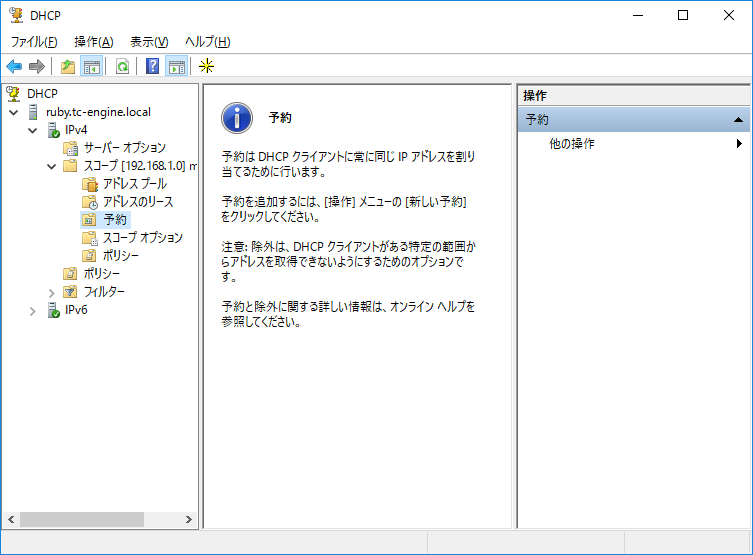
Task: Select the ruby.tc-engine.local label
Action: 98,112
